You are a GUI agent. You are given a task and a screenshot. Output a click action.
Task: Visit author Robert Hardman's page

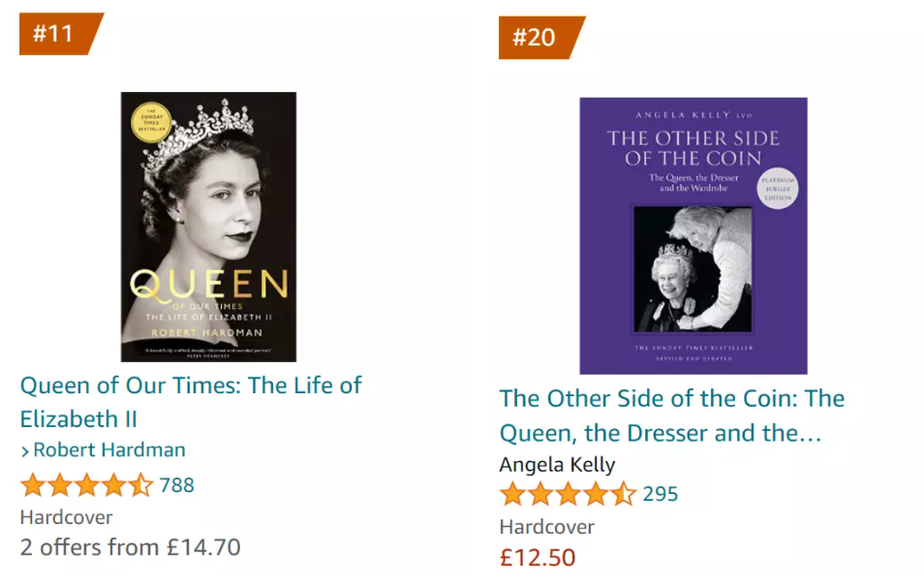click(108, 450)
